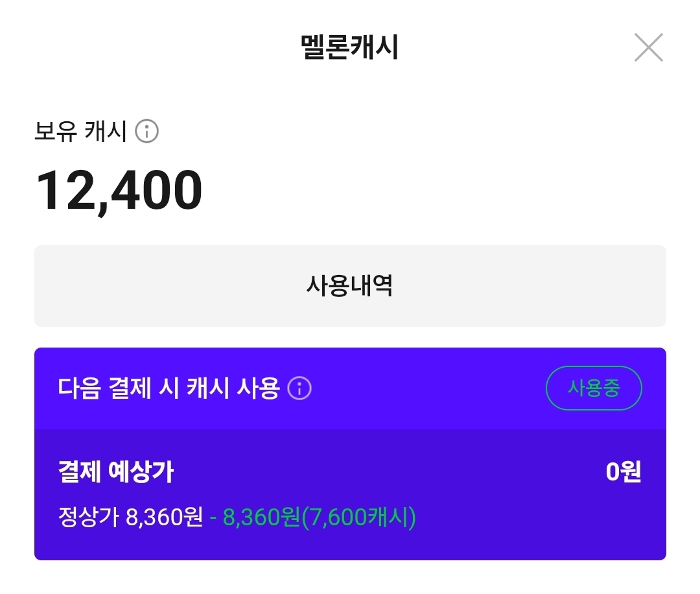This screenshot has width=700, height=594.
Task: Close the 멜론캐시 popup
Action: pos(648,47)
